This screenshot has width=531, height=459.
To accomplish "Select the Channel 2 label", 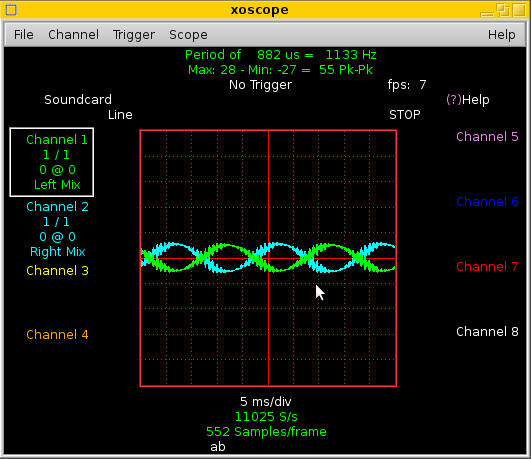I will pos(57,207).
